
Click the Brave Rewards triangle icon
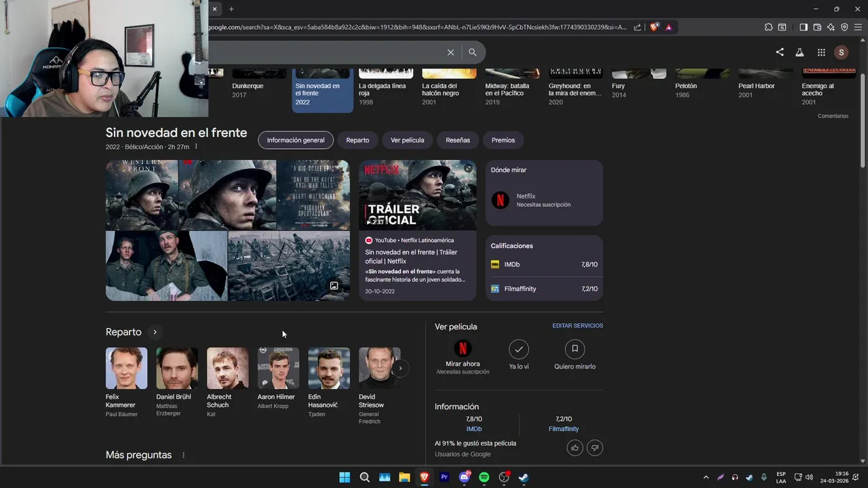669,27
